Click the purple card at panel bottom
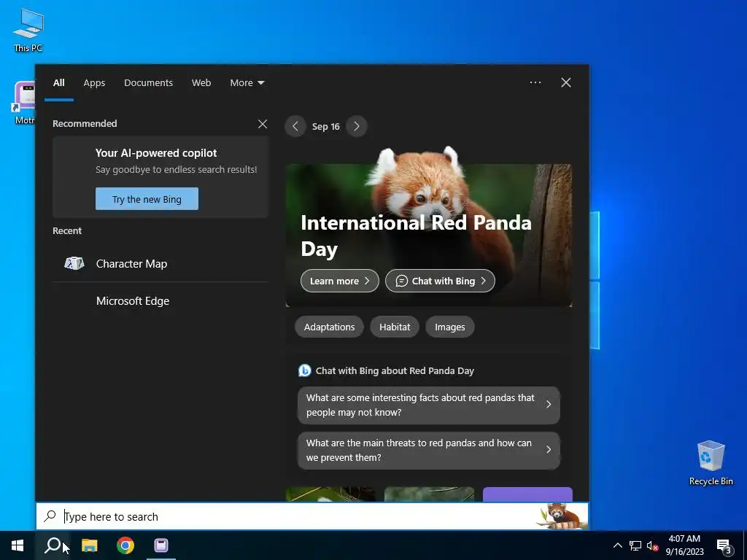The height and width of the screenshot is (560, 747). (x=527, y=494)
